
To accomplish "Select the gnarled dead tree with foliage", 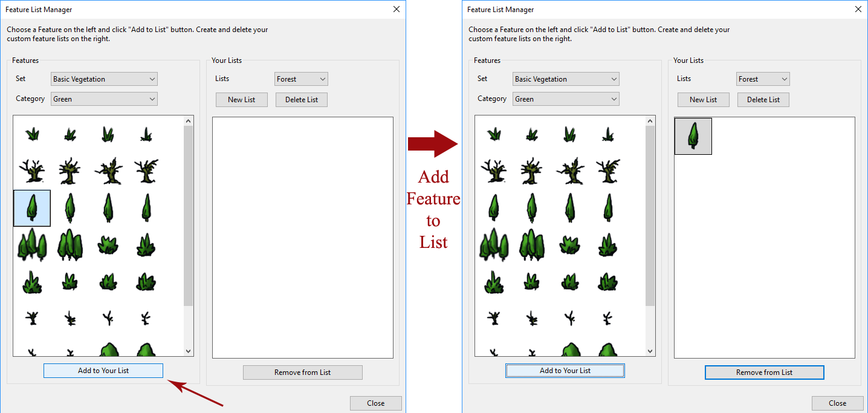I will 108,171.
